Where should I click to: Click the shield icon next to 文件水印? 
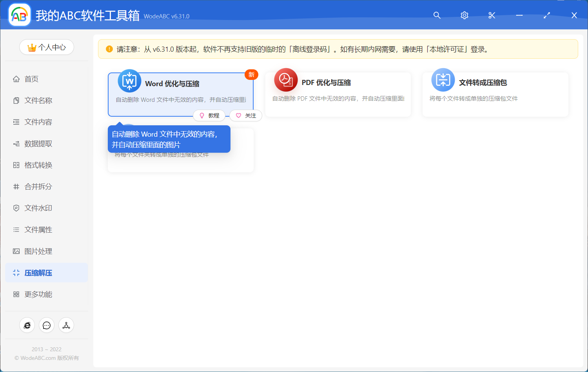coord(16,208)
